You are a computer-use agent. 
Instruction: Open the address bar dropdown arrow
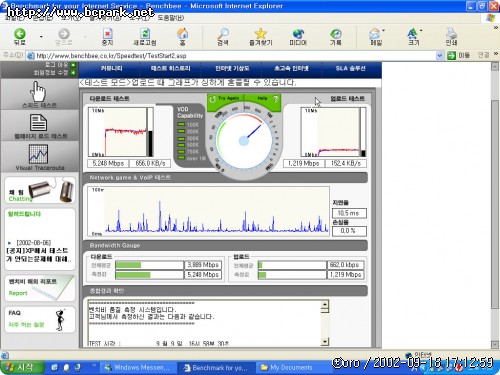coord(440,55)
